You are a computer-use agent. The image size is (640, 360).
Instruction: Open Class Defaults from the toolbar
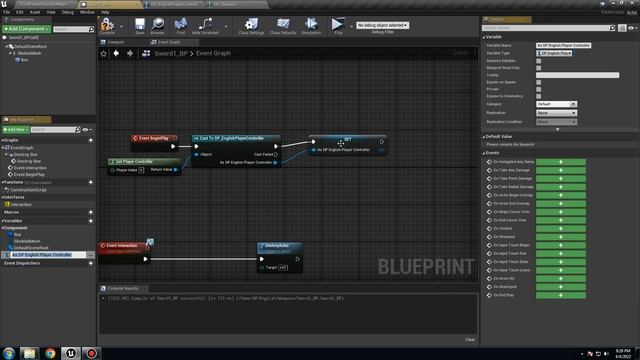(x=283, y=24)
